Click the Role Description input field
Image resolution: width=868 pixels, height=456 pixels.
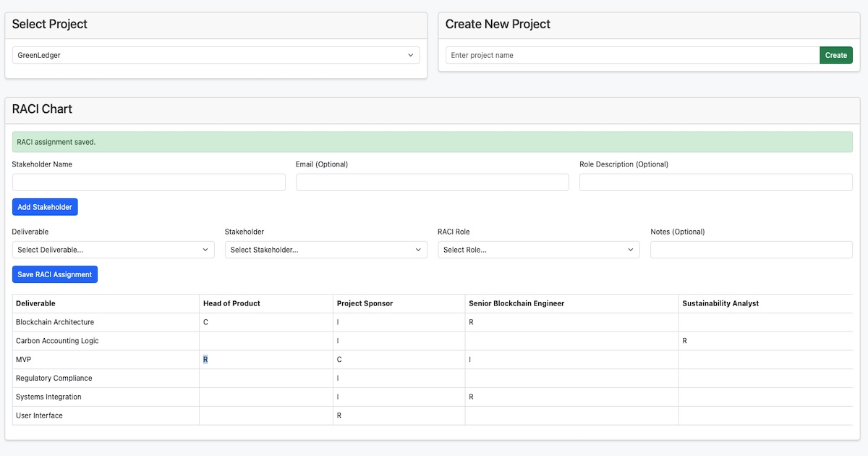[715, 182]
